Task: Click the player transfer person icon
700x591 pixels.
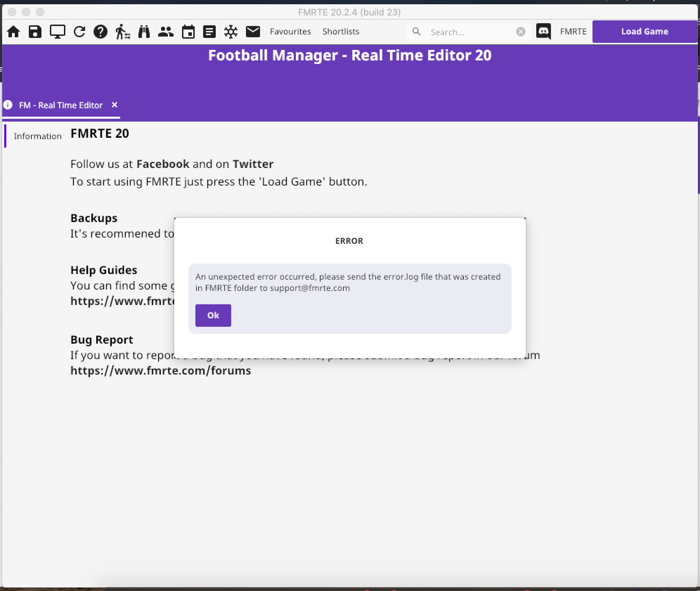Action: pos(123,32)
